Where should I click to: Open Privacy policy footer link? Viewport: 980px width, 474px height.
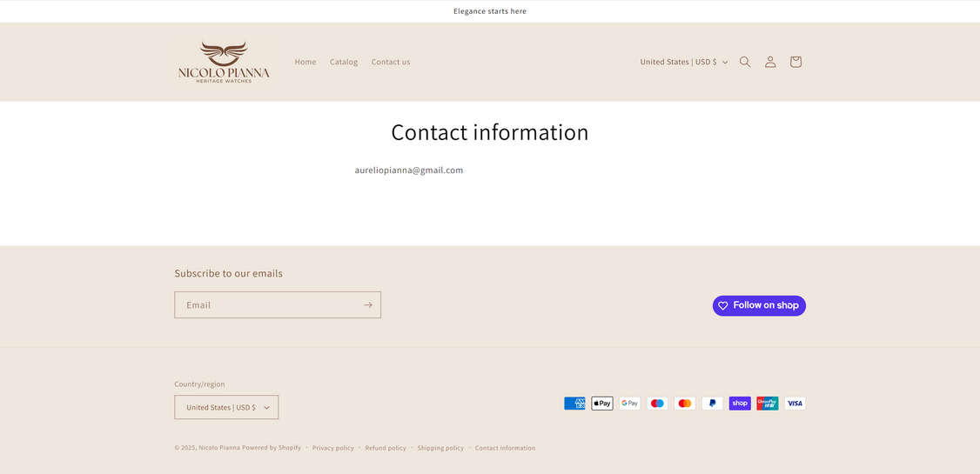[333, 448]
